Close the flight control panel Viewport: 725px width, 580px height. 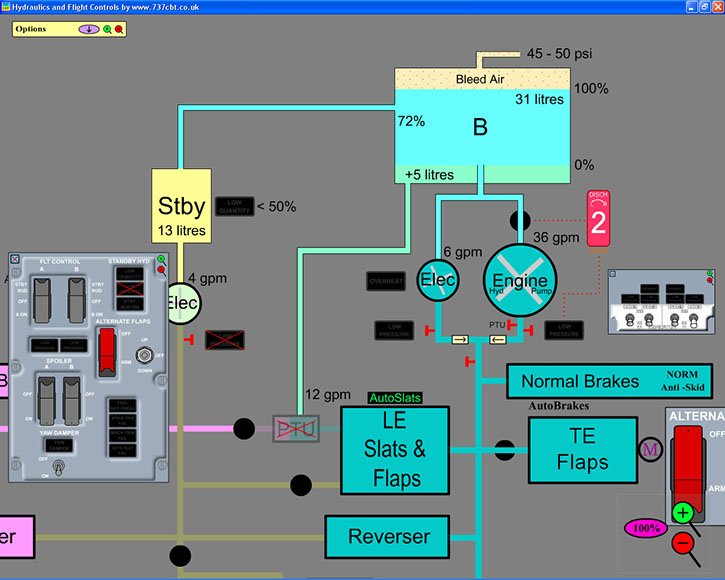(15, 259)
